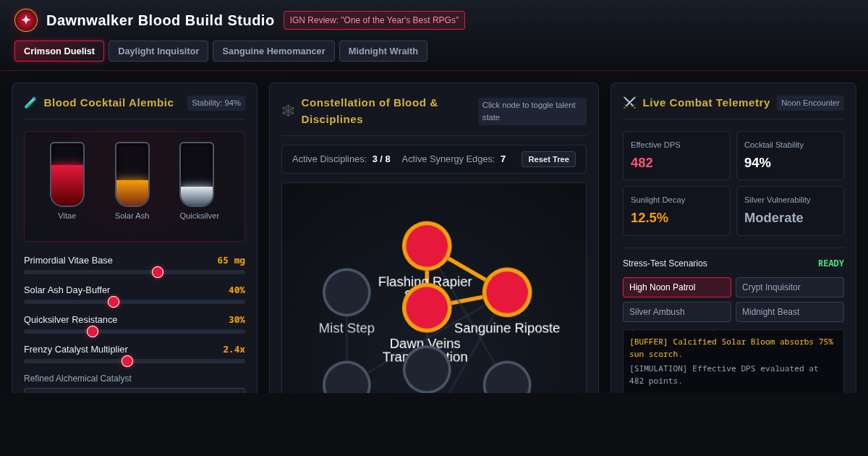Click the Primordial Vitae Base slider handle

pos(158,272)
